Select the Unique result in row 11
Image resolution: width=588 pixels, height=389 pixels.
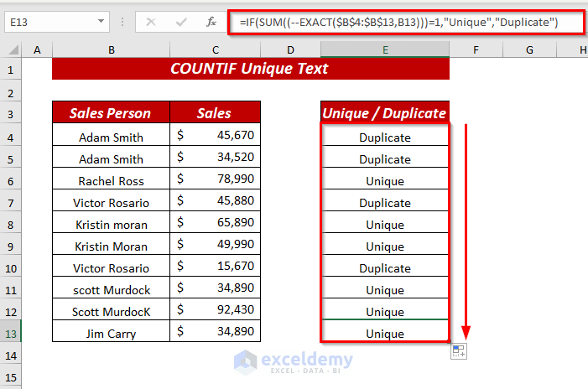click(x=385, y=288)
